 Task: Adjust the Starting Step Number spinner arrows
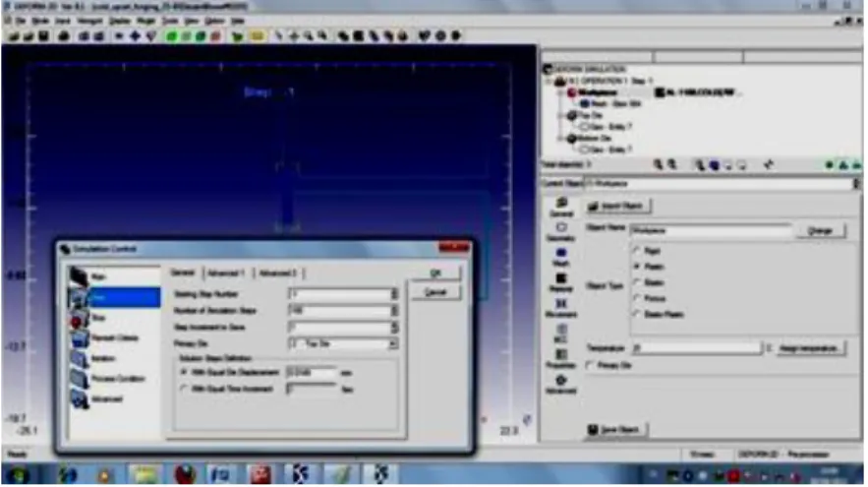tap(394, 294)
